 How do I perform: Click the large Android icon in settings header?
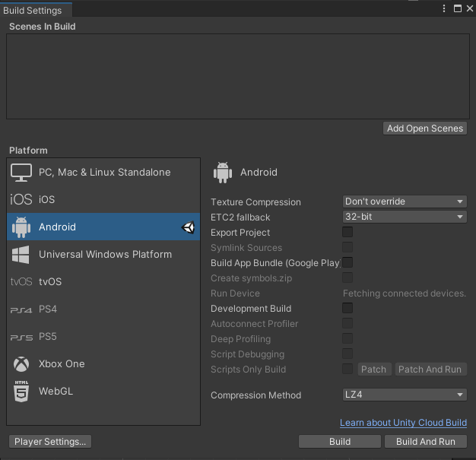click(x=223, y=173)
